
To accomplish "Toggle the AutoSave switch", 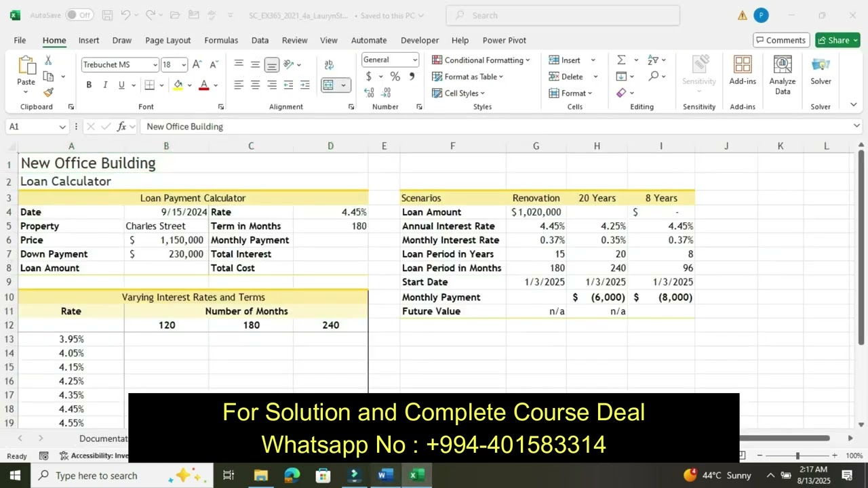I will click(x=80, y=15).
